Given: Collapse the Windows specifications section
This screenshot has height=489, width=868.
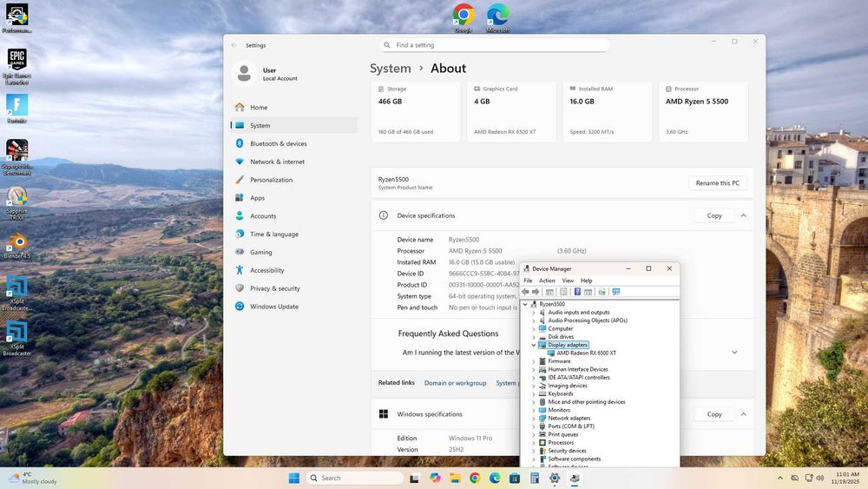Looking at the screenshot, I should pos(744,414).
